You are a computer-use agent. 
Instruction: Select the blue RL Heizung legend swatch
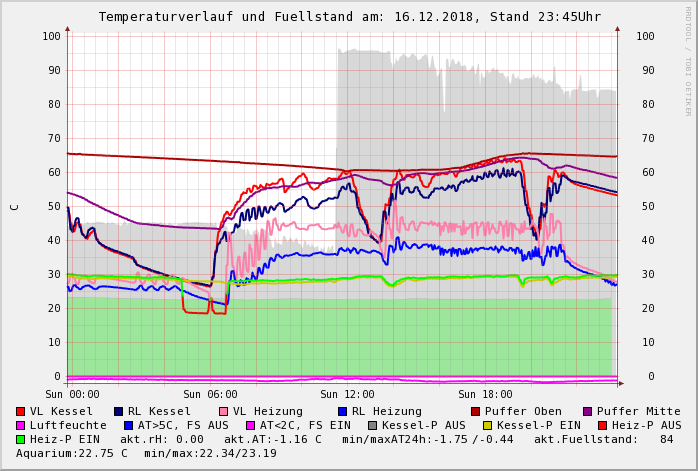[343, 411]
